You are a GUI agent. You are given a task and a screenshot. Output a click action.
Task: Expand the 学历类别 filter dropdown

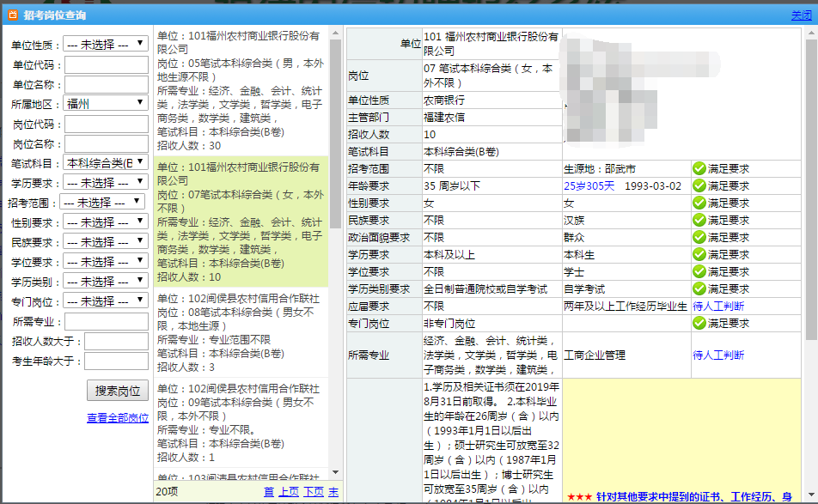[106, 282]
